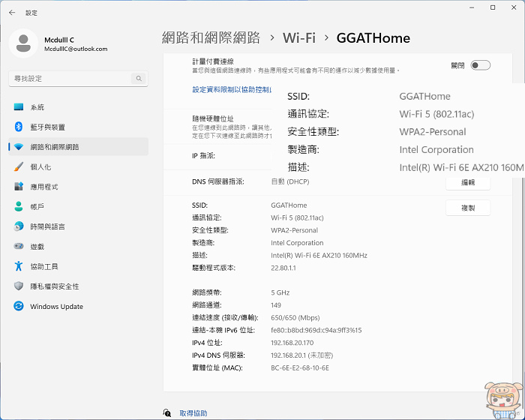Screen dimensions: 525x420
Task: Open 應用程式 settings category
Action: tap(43, 187)
